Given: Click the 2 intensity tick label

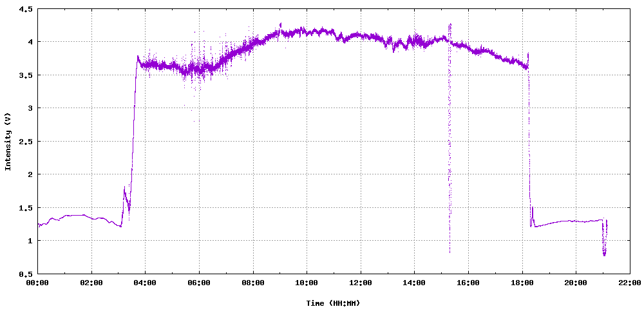Looking at the screenshot, I should (30, 174).
